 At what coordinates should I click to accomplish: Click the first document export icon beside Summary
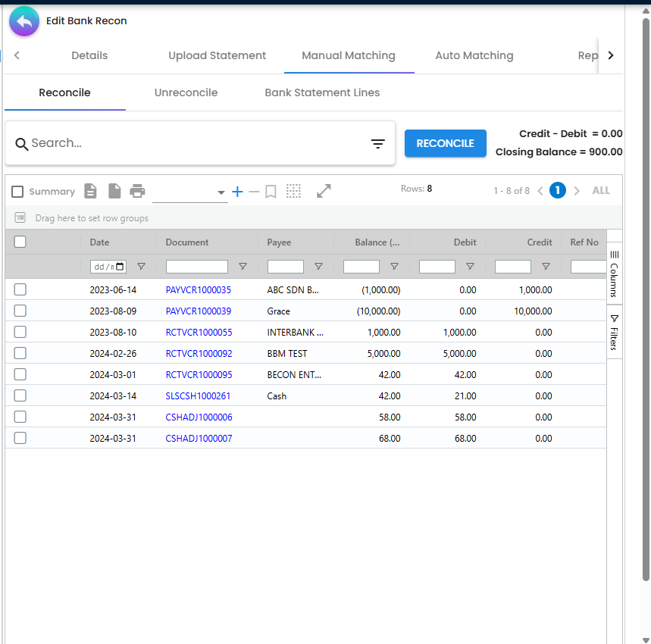coord(90,191)
